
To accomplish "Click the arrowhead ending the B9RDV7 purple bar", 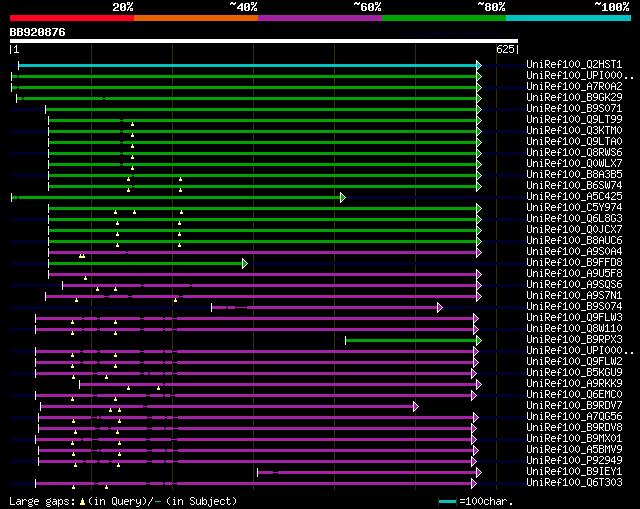I will [415, 406].
